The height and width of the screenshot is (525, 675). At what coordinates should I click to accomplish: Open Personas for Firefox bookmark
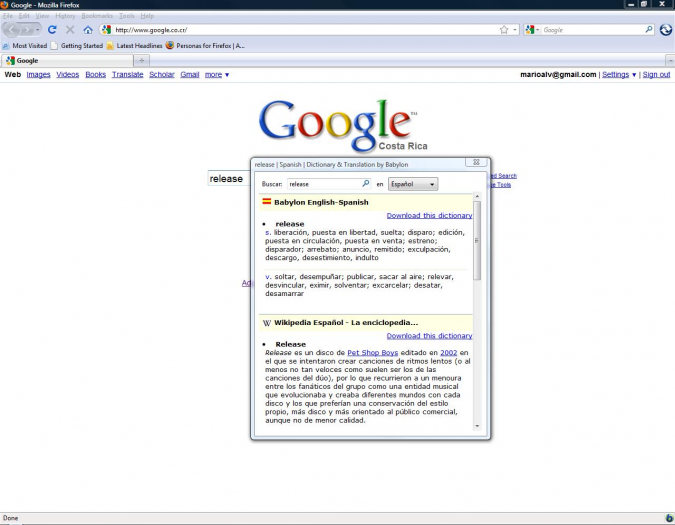click(x=205, y=46)
